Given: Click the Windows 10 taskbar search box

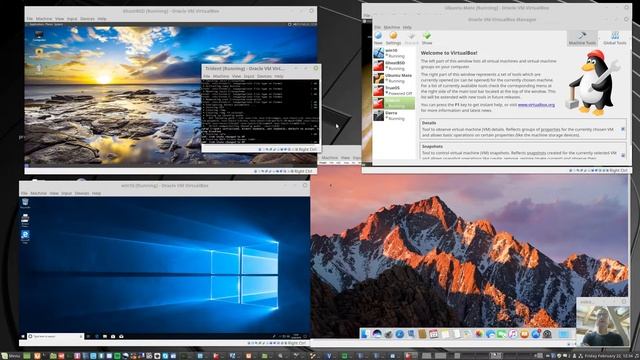Looking at the screenshot, I should pos(55,336).
